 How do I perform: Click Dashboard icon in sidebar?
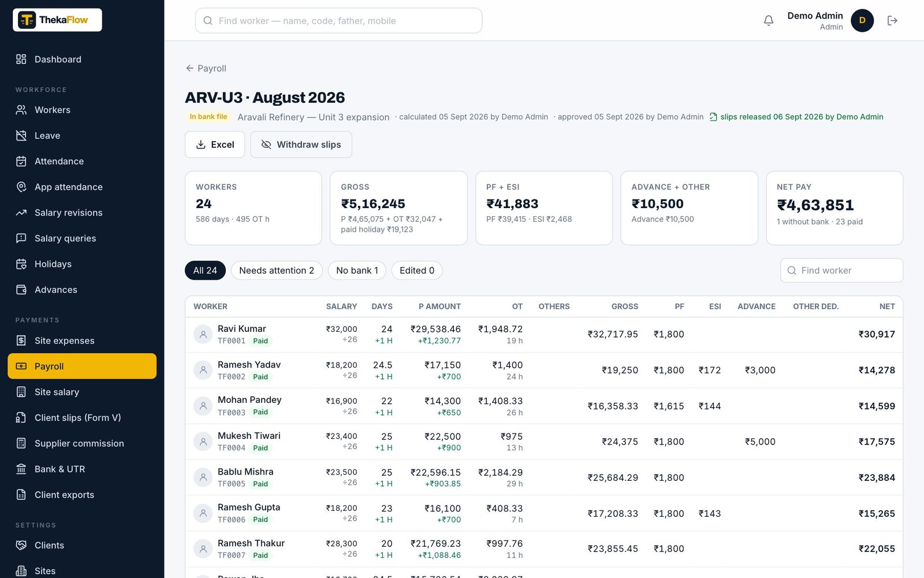(21, 59)
